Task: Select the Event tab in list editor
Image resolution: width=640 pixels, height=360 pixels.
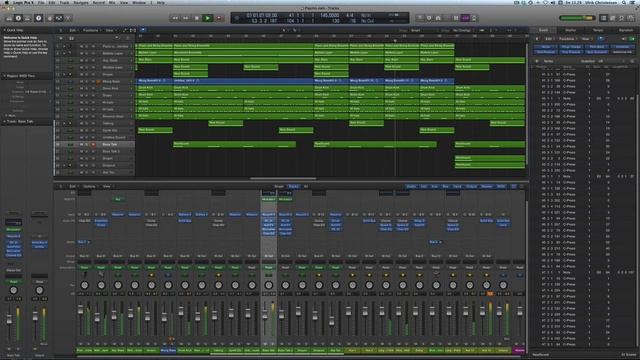Action: pos(543,30)
